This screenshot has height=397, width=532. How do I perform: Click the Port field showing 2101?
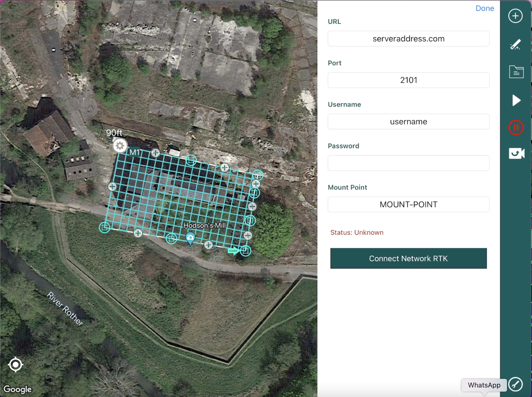point(408,80)
